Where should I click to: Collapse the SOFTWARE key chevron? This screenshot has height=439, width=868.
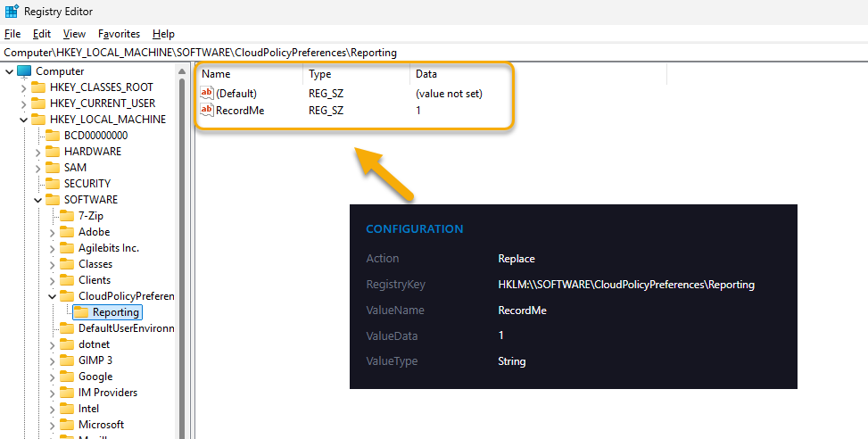click(x=37, y=200)
